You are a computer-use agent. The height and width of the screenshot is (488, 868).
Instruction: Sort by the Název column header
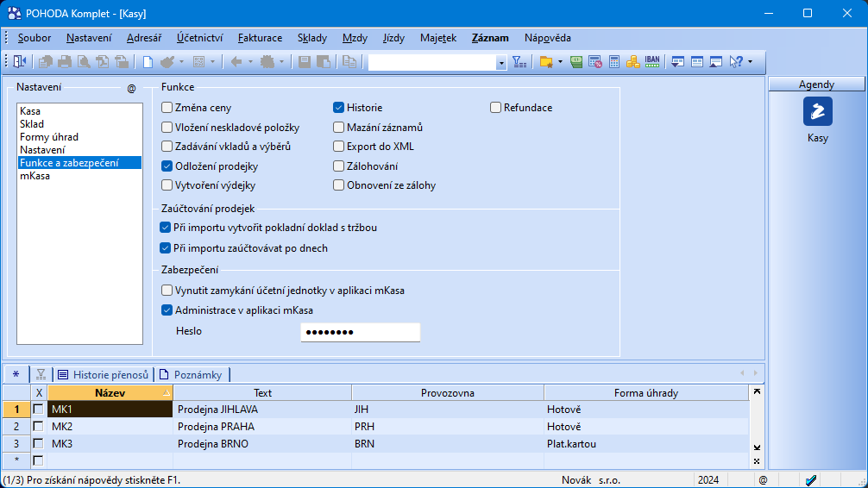tap(110, 393)
